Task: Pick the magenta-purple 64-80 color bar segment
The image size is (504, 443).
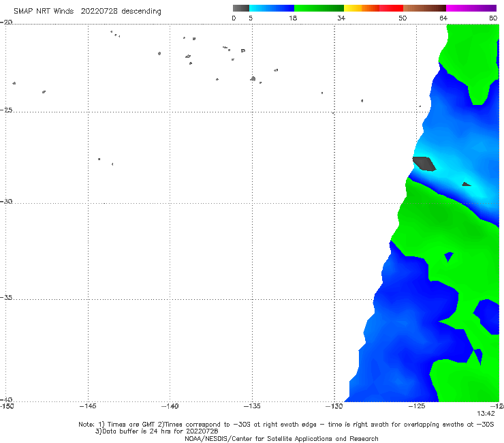Action: point(471,8)
